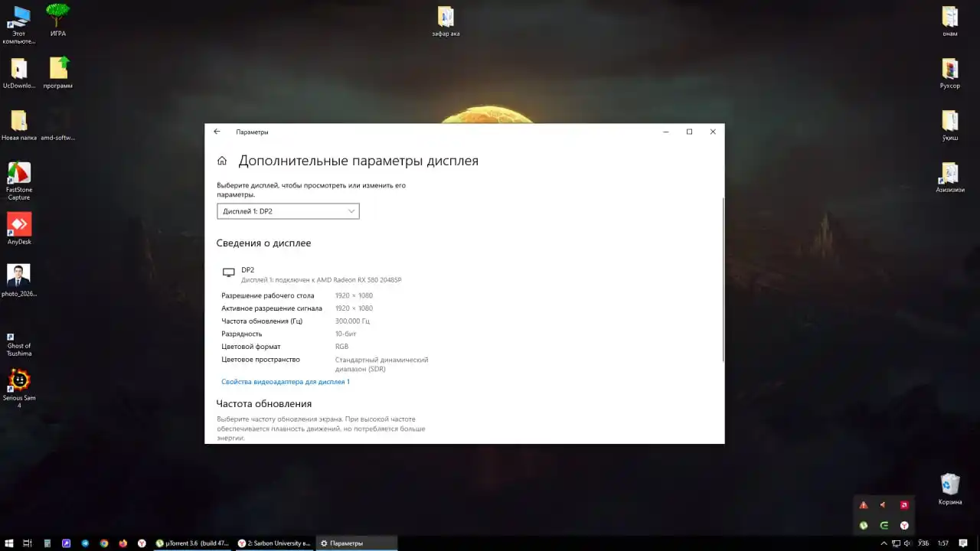This screenshot has width=980, height=551.
Task: Switch to the µTorrent 3.6 taskbar window
Action: (x=192, y=543)
